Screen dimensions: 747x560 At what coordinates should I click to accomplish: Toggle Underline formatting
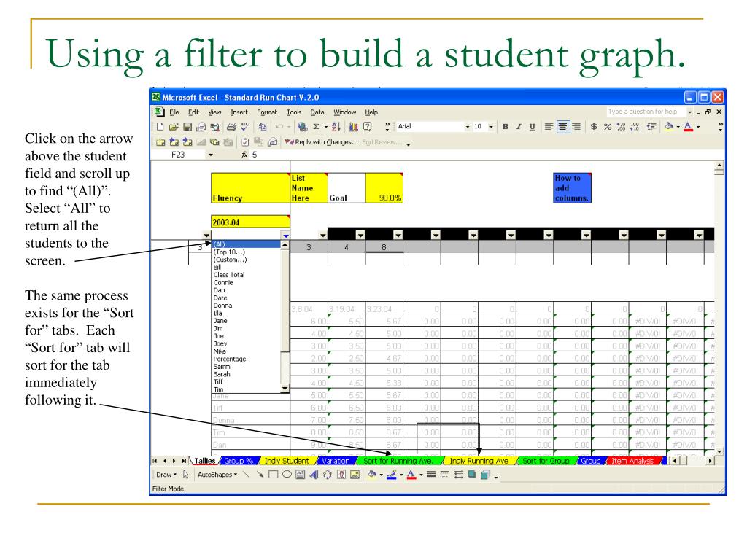coord(532,127)
